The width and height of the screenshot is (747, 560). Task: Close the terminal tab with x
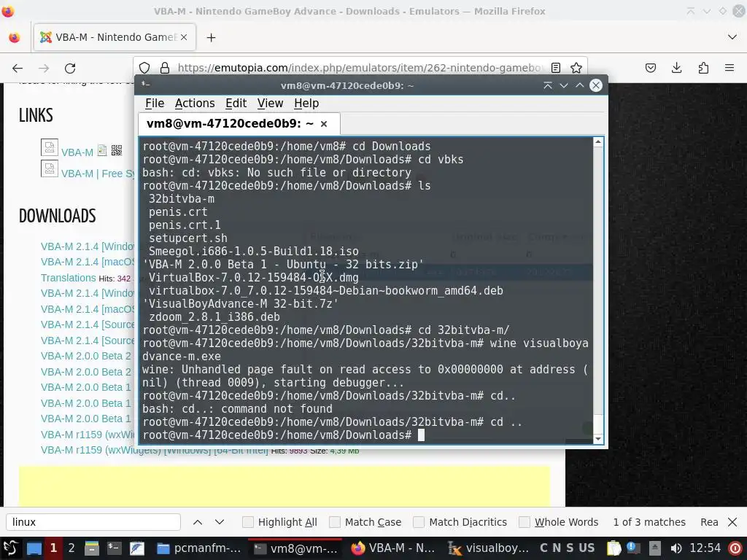point(324,124)
